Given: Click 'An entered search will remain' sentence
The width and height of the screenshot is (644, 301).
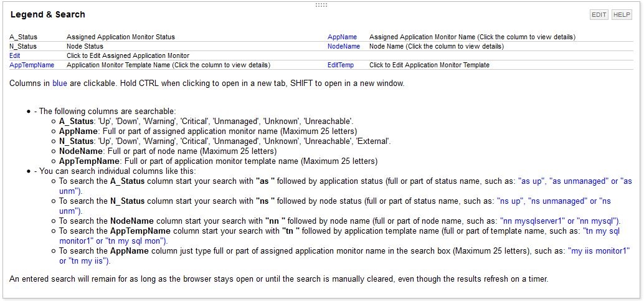Looking at the screenshot, I should (x=278, y=279).
